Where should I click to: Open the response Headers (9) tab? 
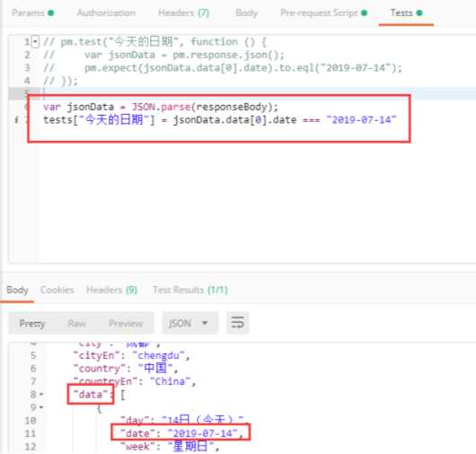coord(111,290)
